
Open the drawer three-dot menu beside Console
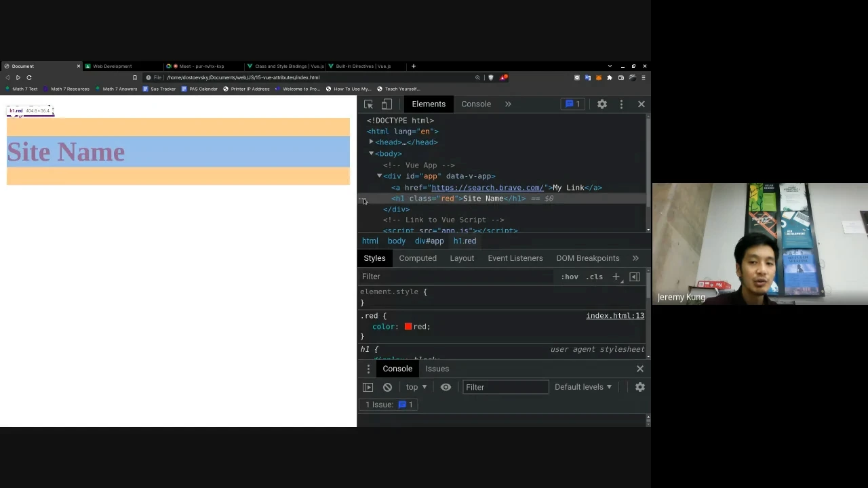pyautogui.click(x=368, y=369)
